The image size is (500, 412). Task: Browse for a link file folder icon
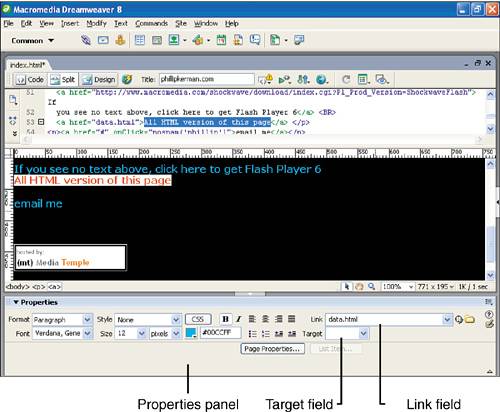tap(469, 320)
